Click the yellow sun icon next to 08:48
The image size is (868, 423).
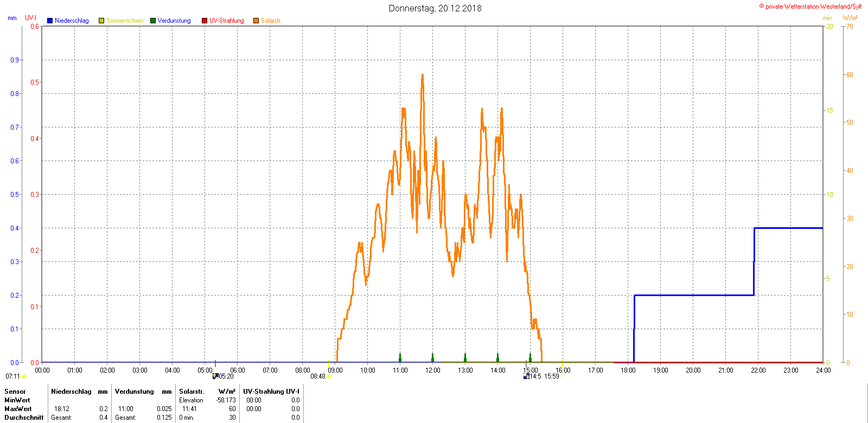pos(329,376)
